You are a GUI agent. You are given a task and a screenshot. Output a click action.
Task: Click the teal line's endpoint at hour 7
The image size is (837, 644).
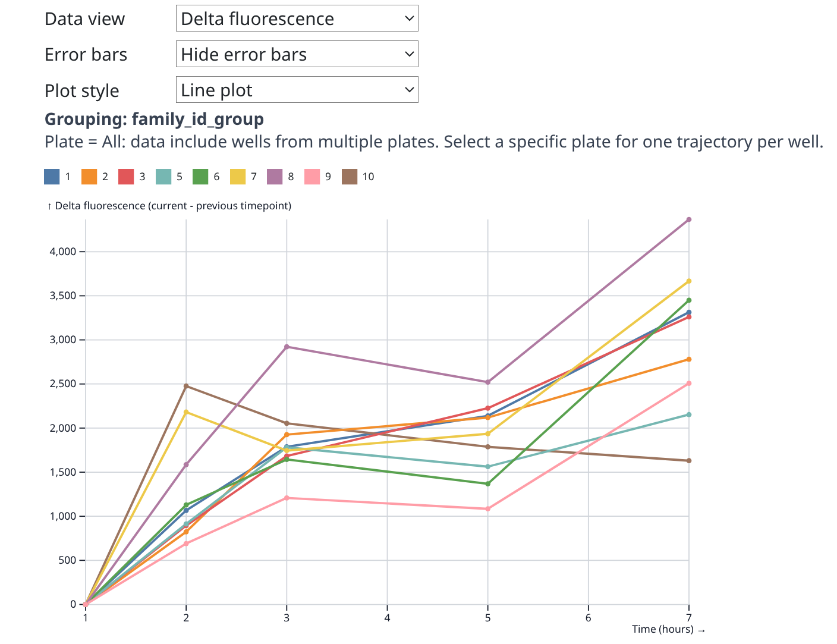click(689, 414)
